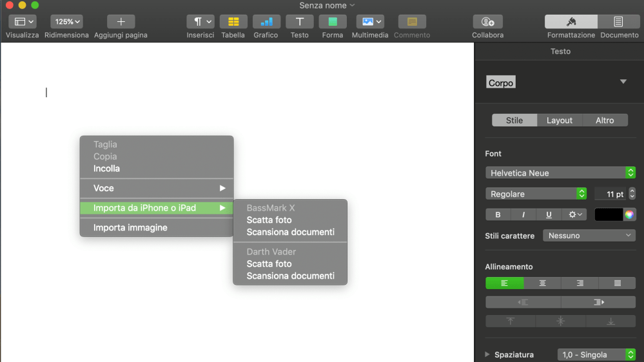Viewport: 644px width, 362px height.
Task: Open the 125% zoom dropdown
Action: [67, 22]
